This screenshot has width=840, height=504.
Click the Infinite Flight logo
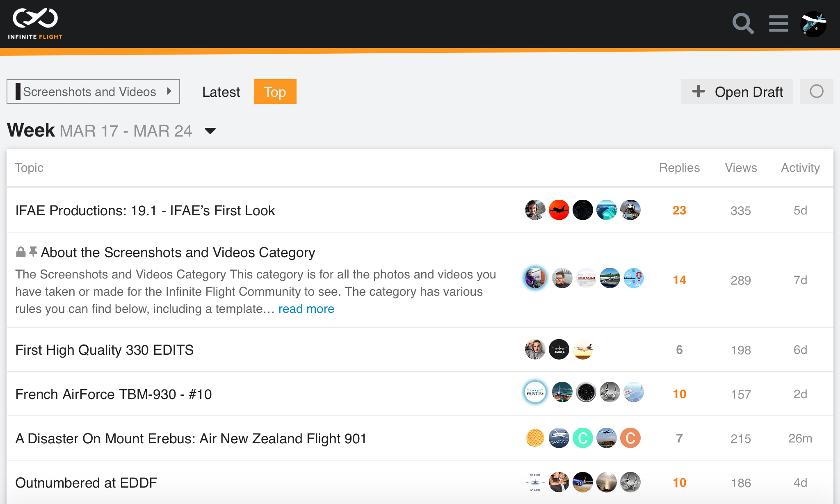pyautogui.click(x=35, y=24)
